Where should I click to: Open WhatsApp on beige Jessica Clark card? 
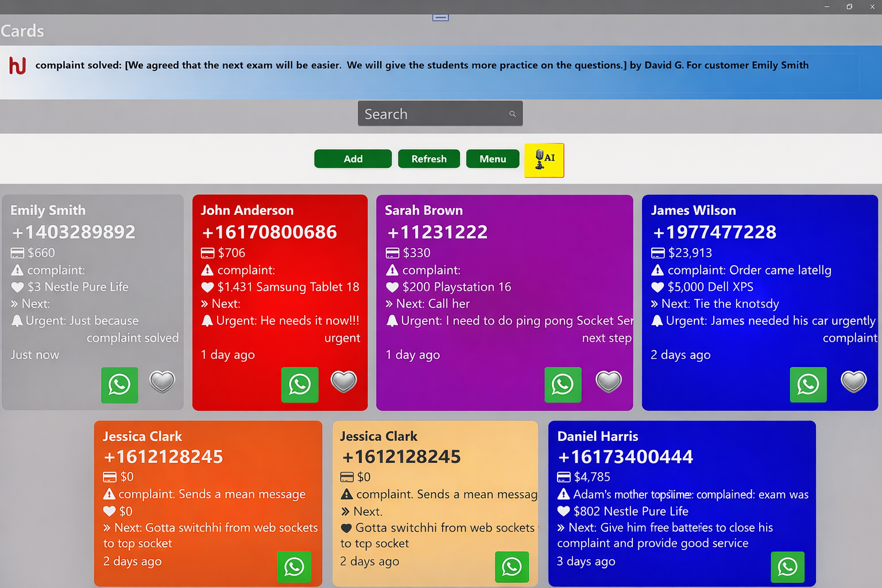coord(512,567)
